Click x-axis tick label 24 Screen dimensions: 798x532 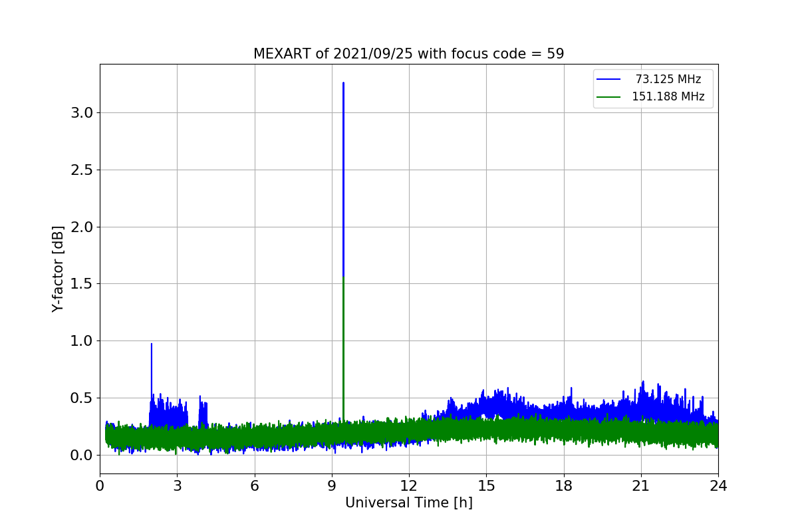pos(718,486)
